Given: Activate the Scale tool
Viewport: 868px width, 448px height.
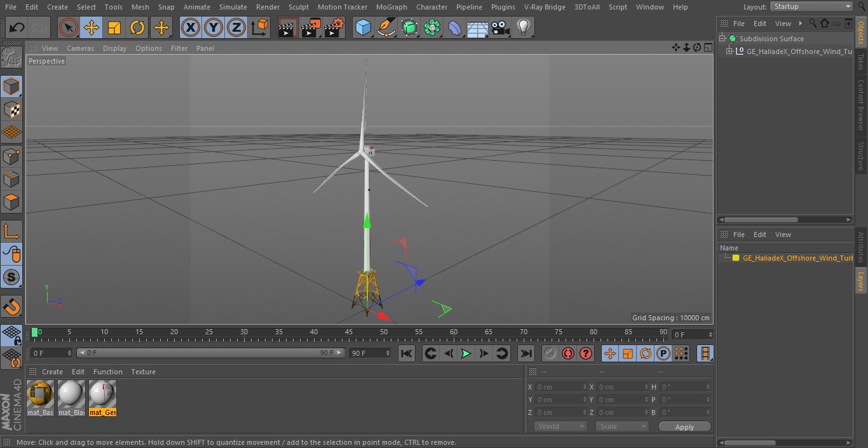Looking at the screenshot, I should [114, 28].
